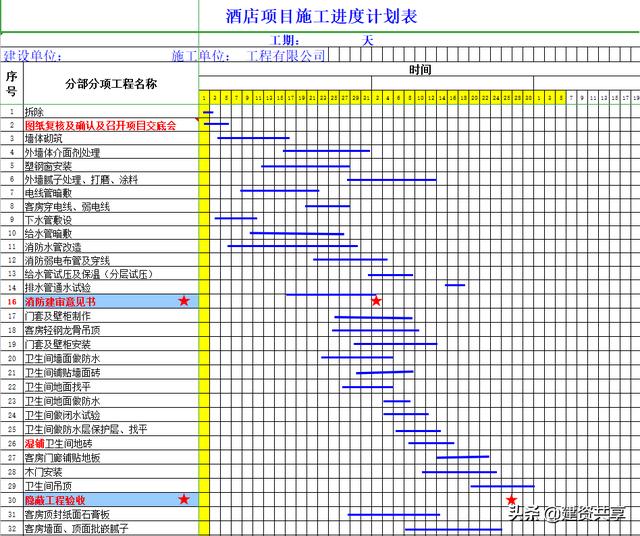640x536 pixels.
Task: Select the 卫生间地面找平 cell
Action: 111,387
